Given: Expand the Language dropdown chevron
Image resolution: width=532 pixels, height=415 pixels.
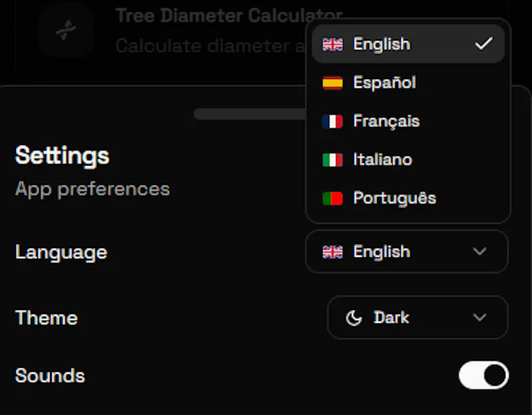Looking at the screenshot, I should pos(479,251).
